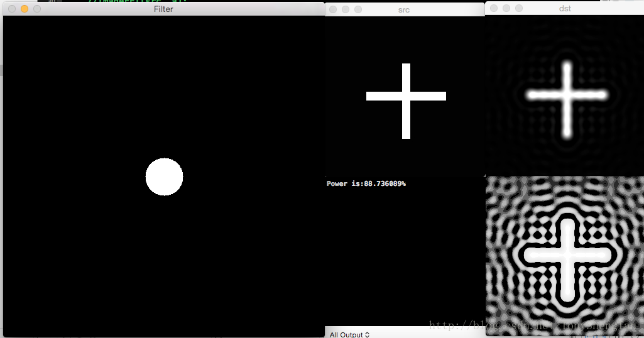Minimize the dst window
The image size is (644, 338).
506,8
